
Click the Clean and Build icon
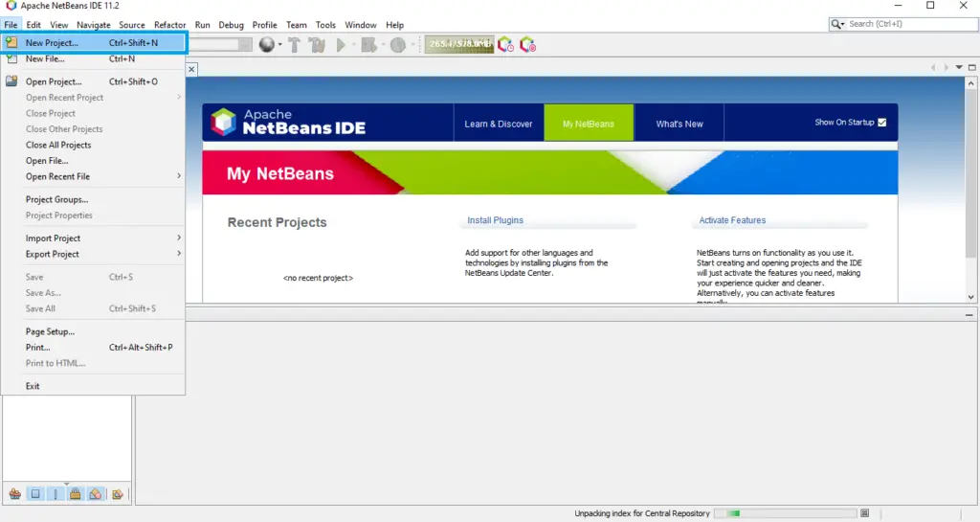click(x=317, y=45)
